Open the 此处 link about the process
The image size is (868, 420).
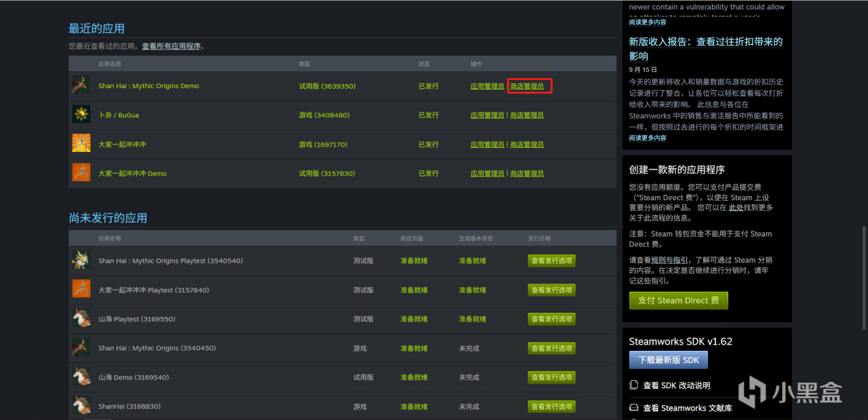pyautogui.click(x=736, y=208)
